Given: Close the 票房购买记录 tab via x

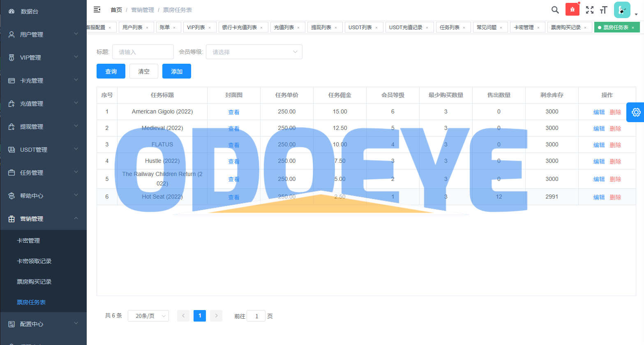Looking at the screenshot, I should (x=585, y=28).
